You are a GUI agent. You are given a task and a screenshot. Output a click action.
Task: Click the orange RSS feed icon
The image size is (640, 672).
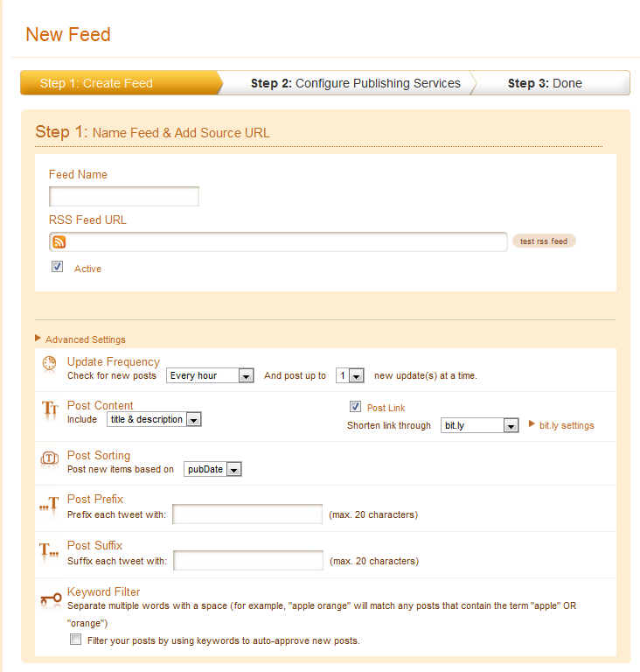59,242
